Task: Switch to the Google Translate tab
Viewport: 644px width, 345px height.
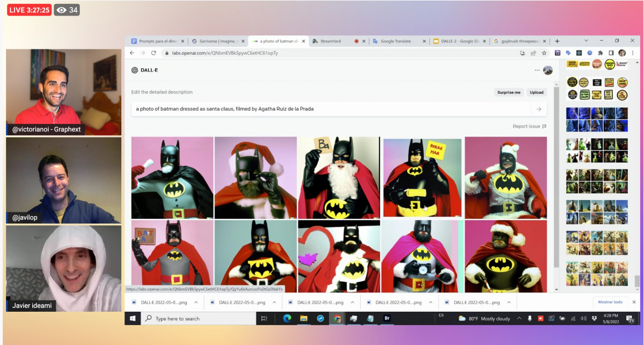Action: (x=396, y=41)
